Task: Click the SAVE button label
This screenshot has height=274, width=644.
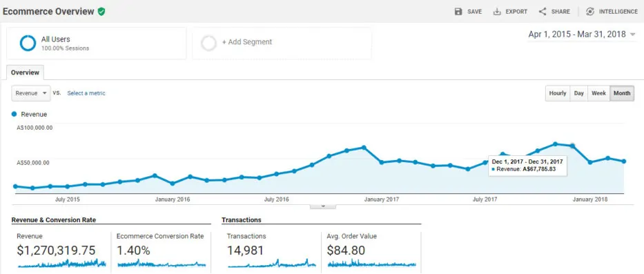Action: tap(474, 12)
